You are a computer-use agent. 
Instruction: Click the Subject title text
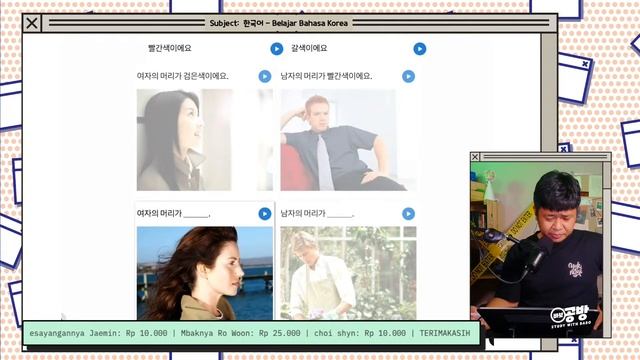point(278,23)
